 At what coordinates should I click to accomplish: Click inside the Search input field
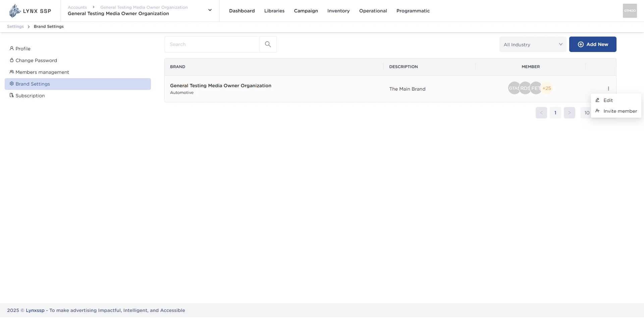(211, 44)
